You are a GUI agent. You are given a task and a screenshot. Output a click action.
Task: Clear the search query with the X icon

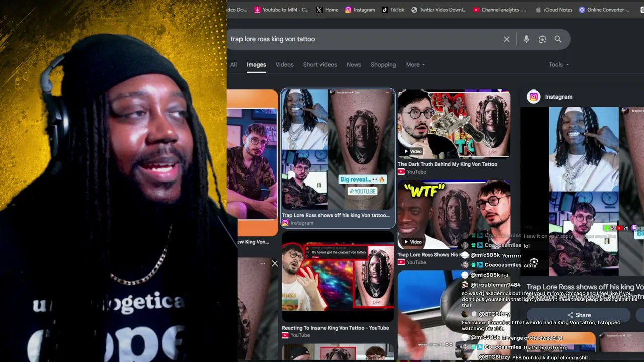pos(507,39)
